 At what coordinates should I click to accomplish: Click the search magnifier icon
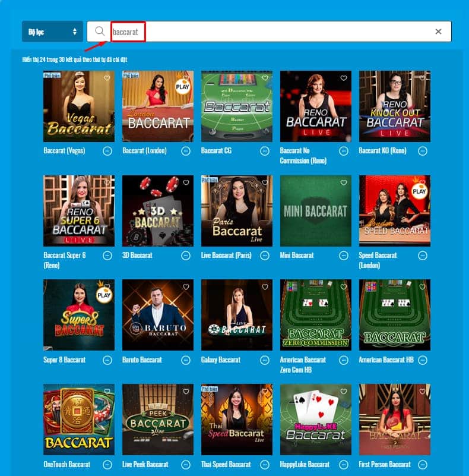[x=100, y=31]
